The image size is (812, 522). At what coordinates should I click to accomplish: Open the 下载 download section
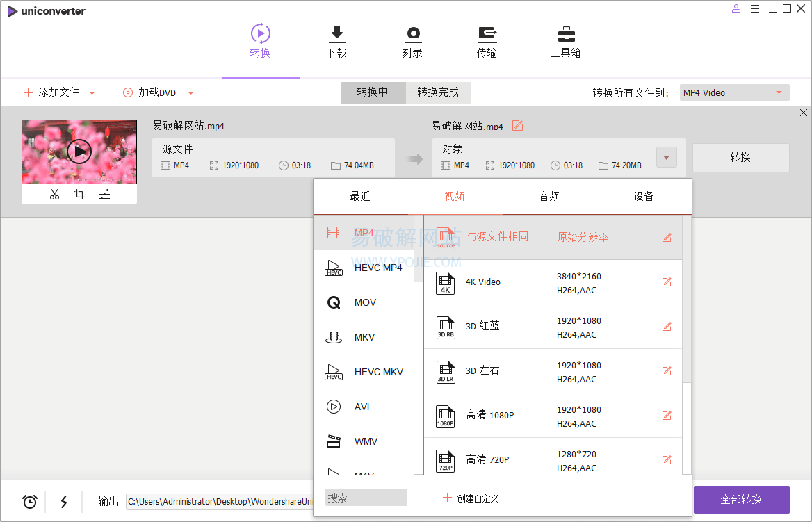pos(336,41)
